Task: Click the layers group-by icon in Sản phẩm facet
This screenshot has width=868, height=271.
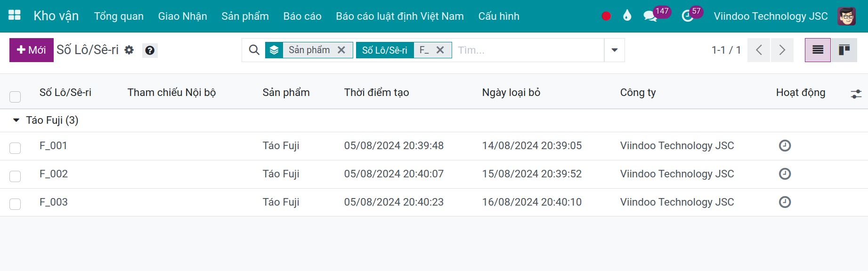Action: pyautogui.click(x=274, y=50)
